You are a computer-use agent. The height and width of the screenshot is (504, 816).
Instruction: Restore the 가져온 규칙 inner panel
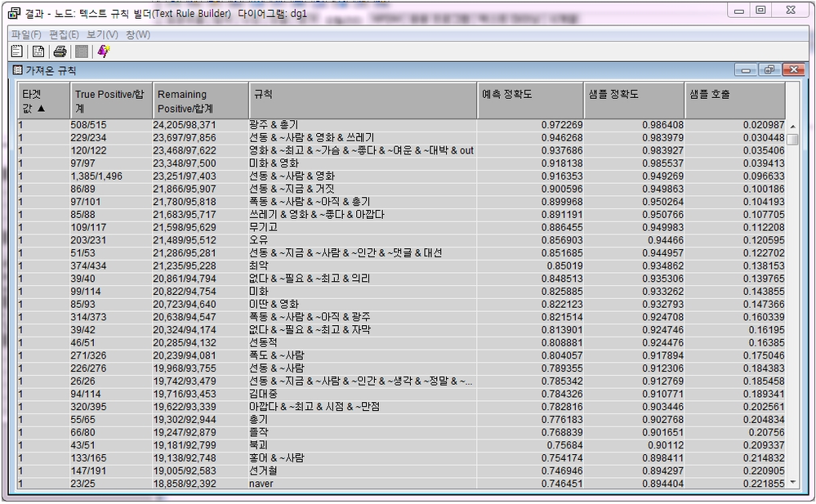pyautogui.click(x=769, y=69)
